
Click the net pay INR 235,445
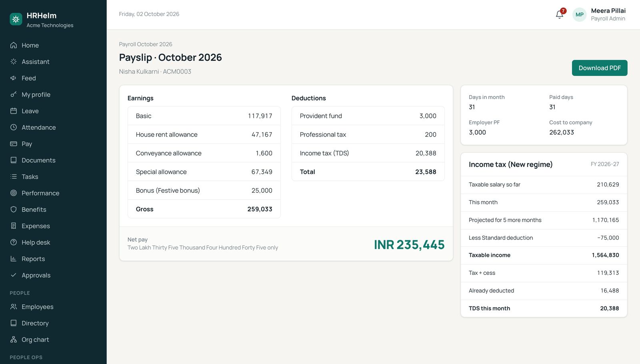point(409,245)
